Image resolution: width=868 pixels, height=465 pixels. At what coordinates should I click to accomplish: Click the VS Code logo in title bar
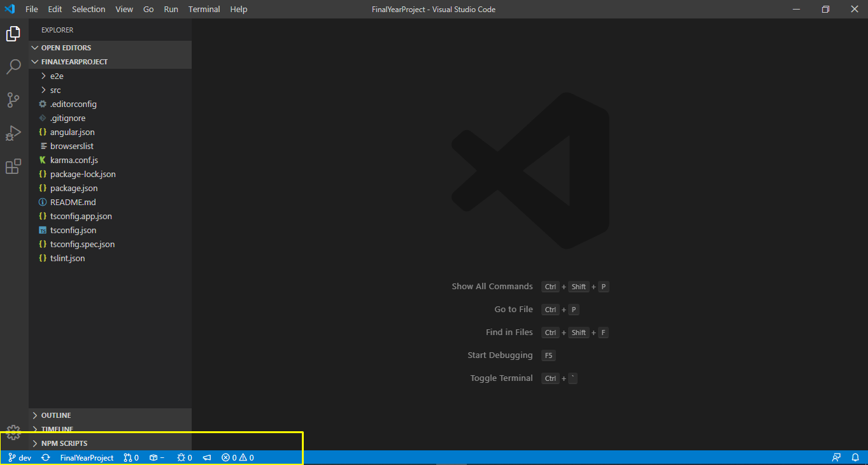click(x=10, y=9)
